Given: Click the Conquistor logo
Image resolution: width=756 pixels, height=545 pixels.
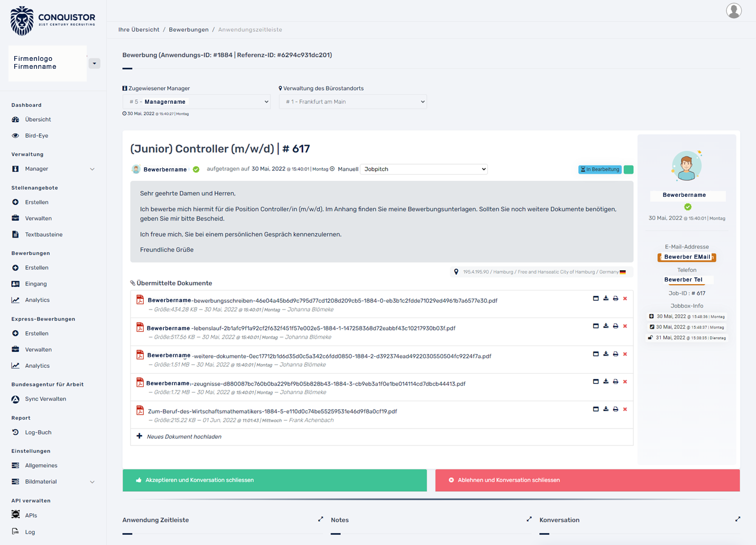Looking at the screenshot, I should click(53, 21).
